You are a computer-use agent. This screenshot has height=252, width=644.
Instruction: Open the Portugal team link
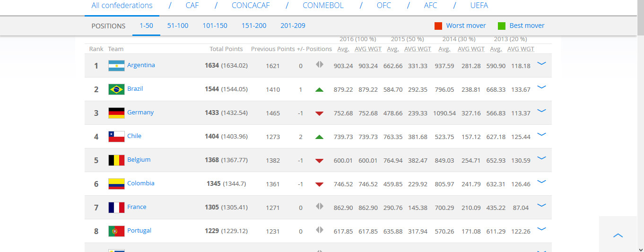(x=139, y=231)
